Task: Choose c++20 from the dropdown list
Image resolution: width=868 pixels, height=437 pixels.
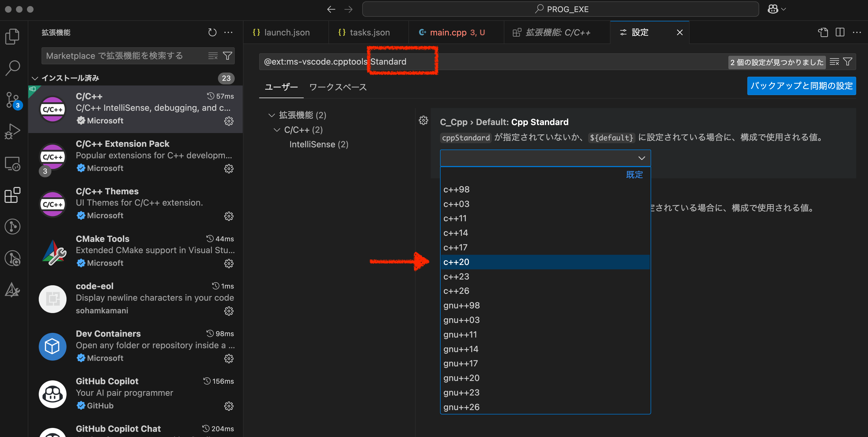Action: pos(545,262)
